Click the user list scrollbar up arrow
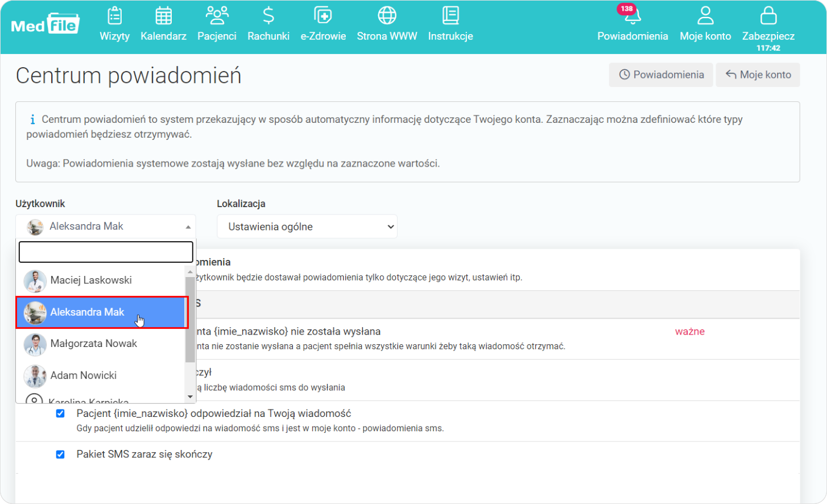 coord(191,272)
